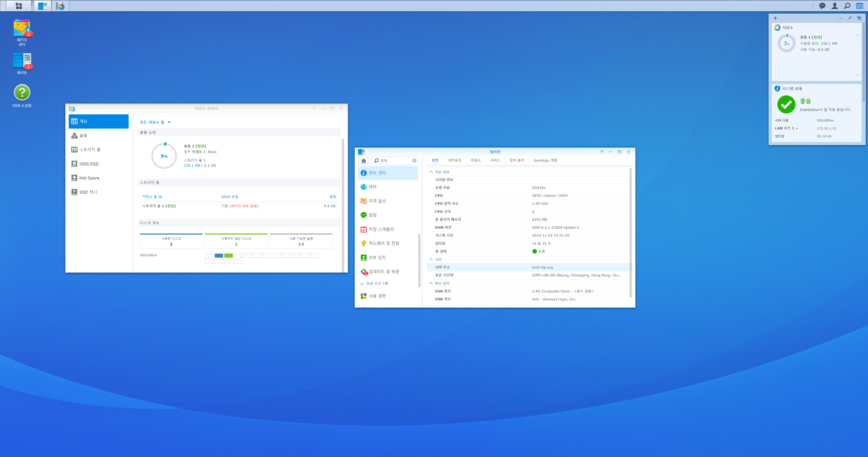This screenshot has height=457, width=868.
Task: Switch to Synology Account tab
Action: click(x=545, y=160)
